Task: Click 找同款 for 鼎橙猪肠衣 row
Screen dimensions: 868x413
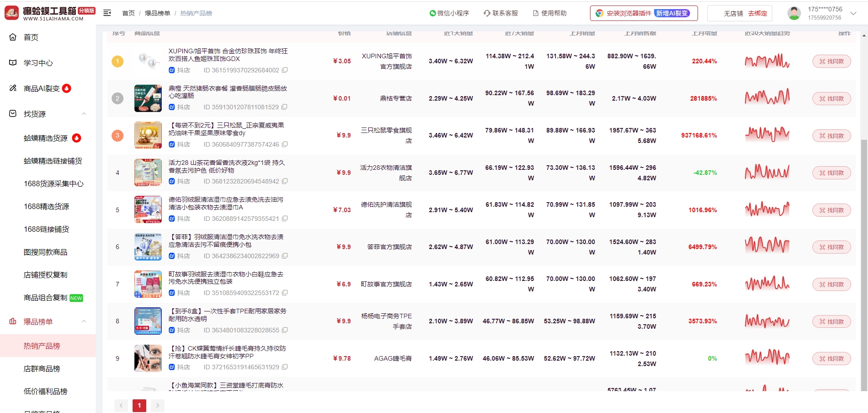Action: pyautogui.click(x=832, y=98)
